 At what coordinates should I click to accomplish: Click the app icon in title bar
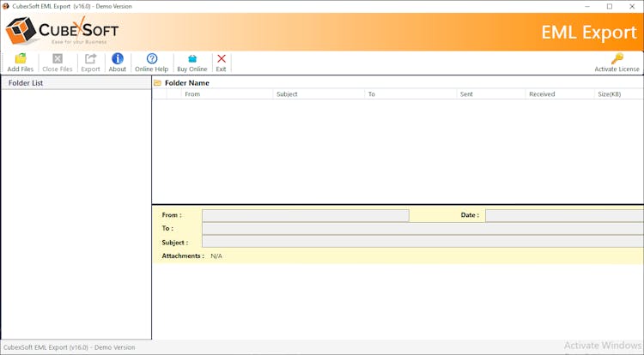(6, 6)
